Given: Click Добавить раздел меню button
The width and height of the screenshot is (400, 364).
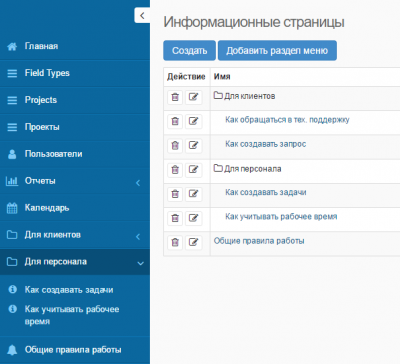Looking at the screenshot, I should (x=277, y=51).
